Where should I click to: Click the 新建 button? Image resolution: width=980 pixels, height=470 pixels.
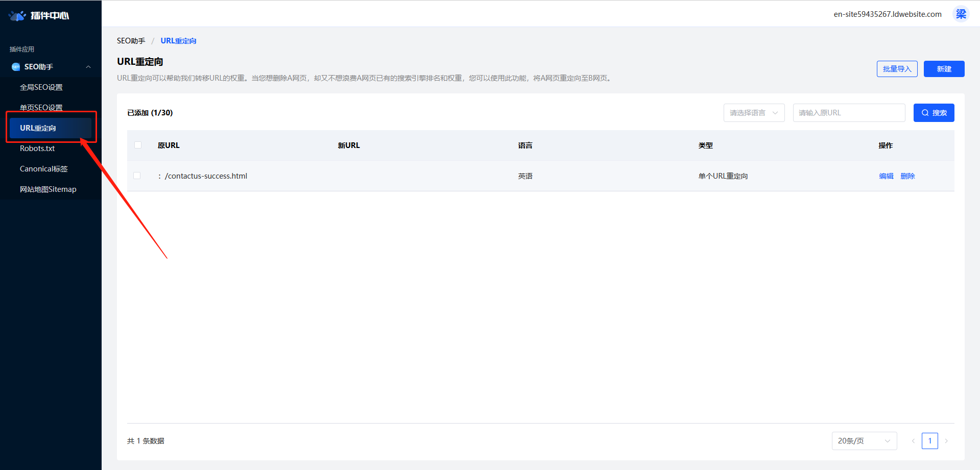click(944, 69)
